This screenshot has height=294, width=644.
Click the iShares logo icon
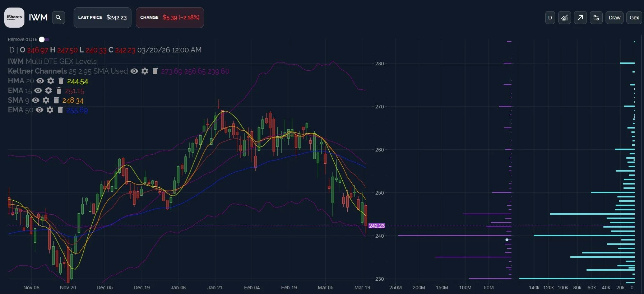(x=14, y=18)
